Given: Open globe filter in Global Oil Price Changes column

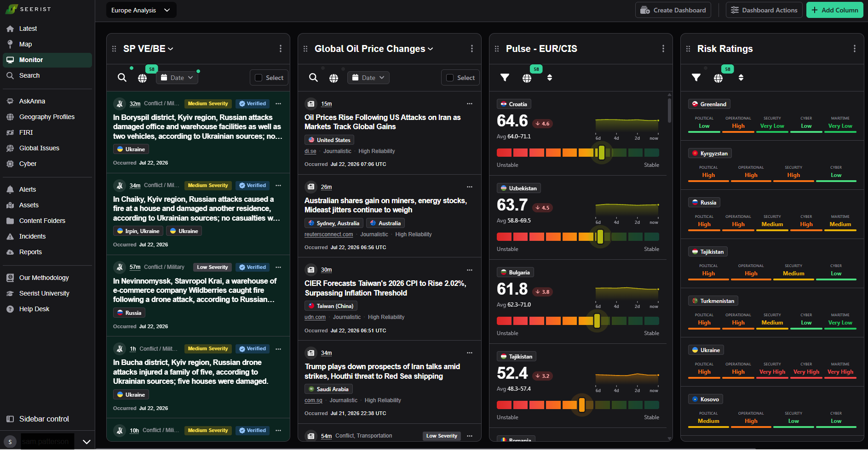Looking at the screenshot, I should pos(334,78).
